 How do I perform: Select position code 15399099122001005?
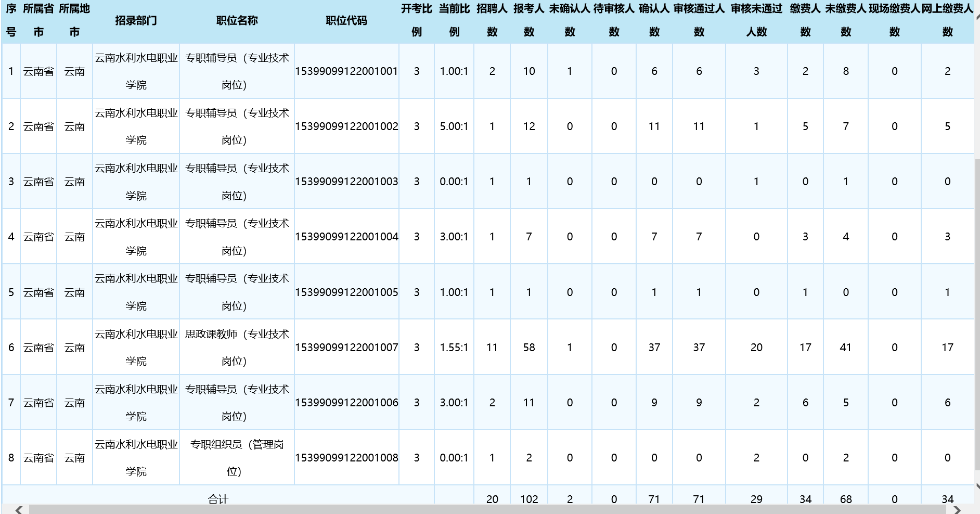click(346, 292)
